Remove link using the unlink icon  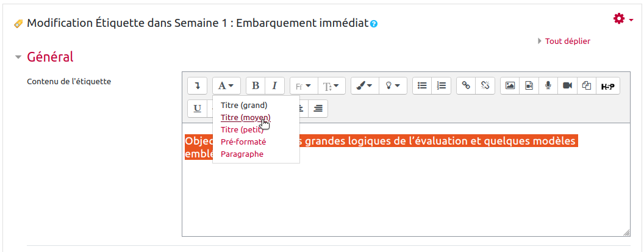coord(485,86)
